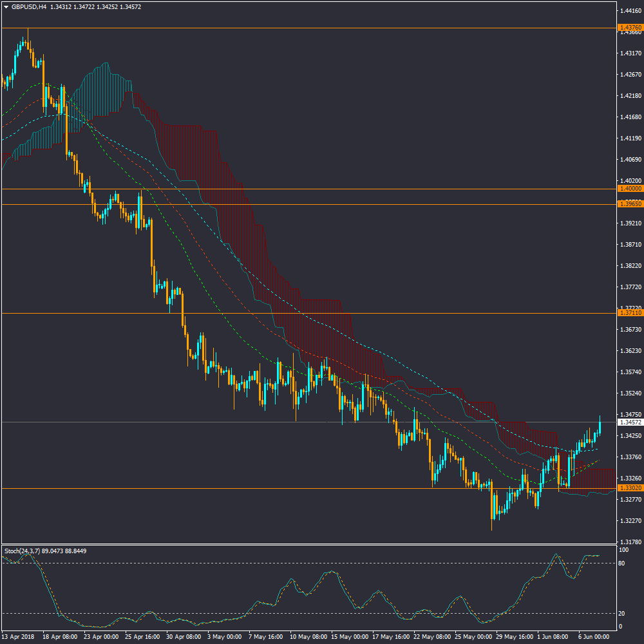The width and height of the screenshot is (644, 644).
Task: Select the 13 Apr 2018 date label
Action: point(18,636)
